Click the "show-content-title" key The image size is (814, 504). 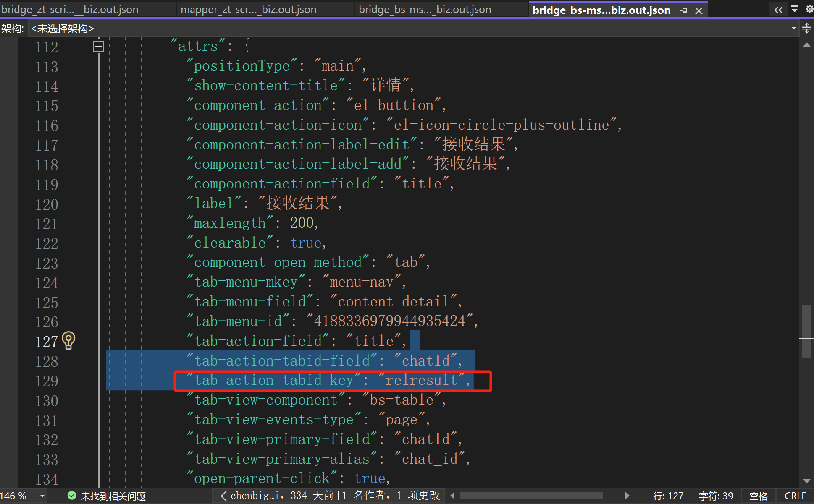pos(266,85)
